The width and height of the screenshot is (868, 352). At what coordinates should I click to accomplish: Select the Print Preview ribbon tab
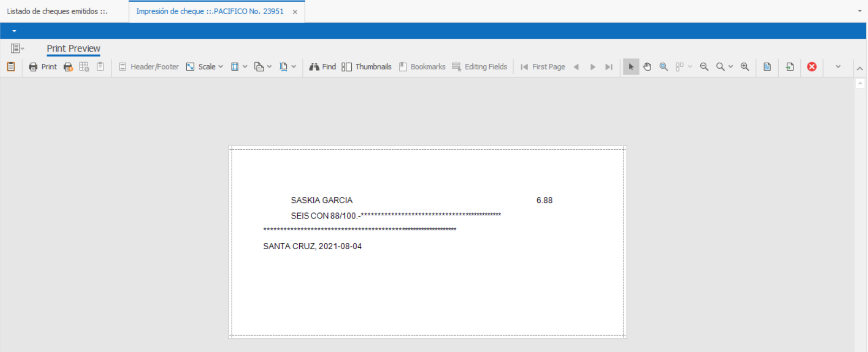click(74, 49)
